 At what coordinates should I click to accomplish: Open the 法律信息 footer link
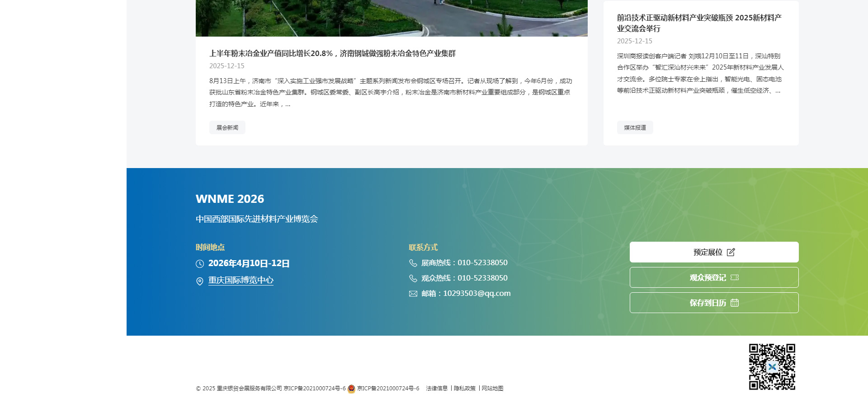click(x=437, y=389)
